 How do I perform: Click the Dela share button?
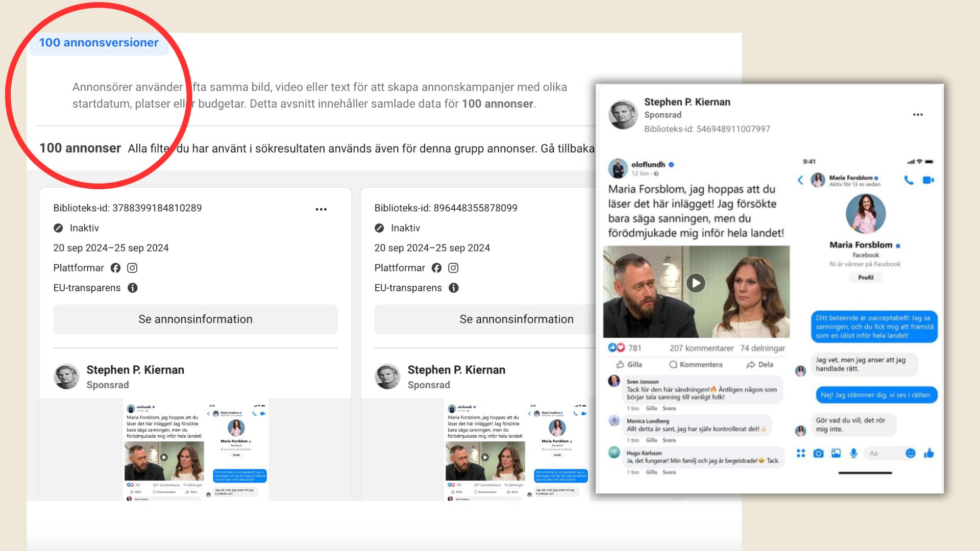pos(759,364)
